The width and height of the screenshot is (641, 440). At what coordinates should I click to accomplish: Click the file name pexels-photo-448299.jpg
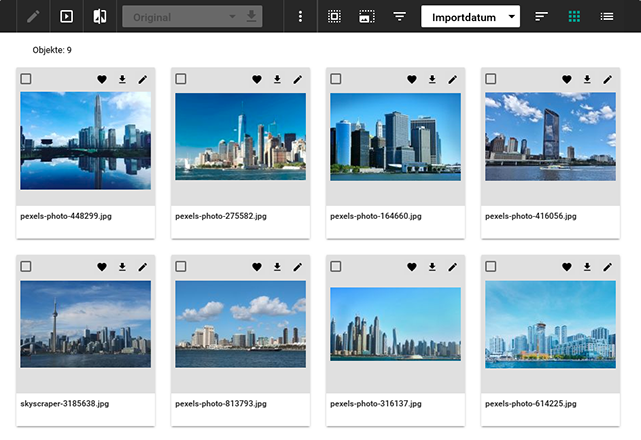coord(64,216)
